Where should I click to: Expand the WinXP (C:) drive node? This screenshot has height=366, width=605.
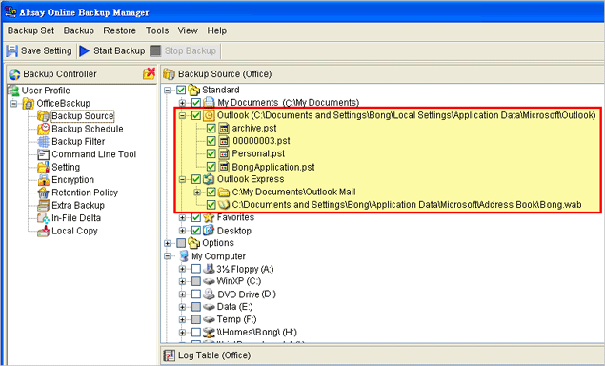183,281
